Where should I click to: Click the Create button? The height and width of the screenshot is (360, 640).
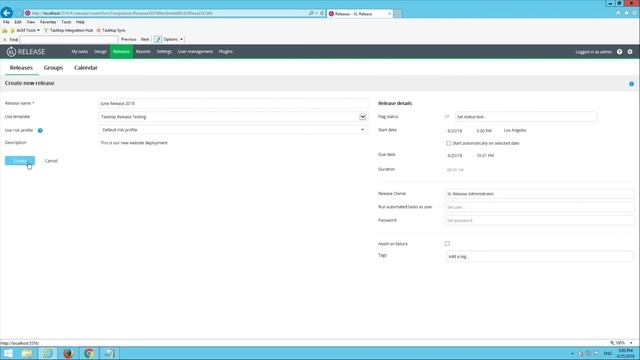pos(20,161)
